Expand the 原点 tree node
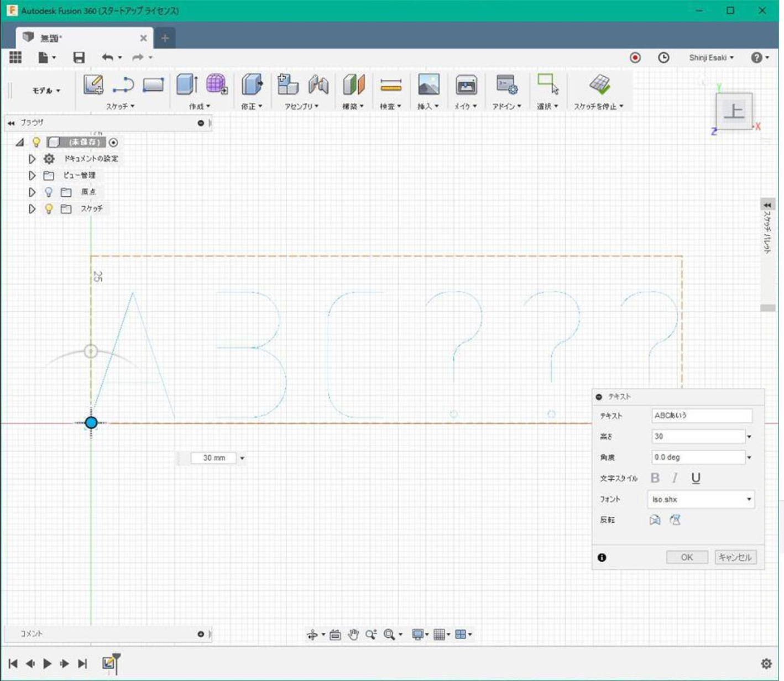 tap(32, 192)
